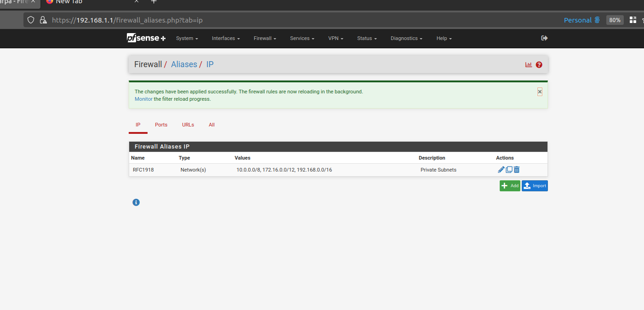Open the browser extensions grid icon

click(x=633, y=20)
